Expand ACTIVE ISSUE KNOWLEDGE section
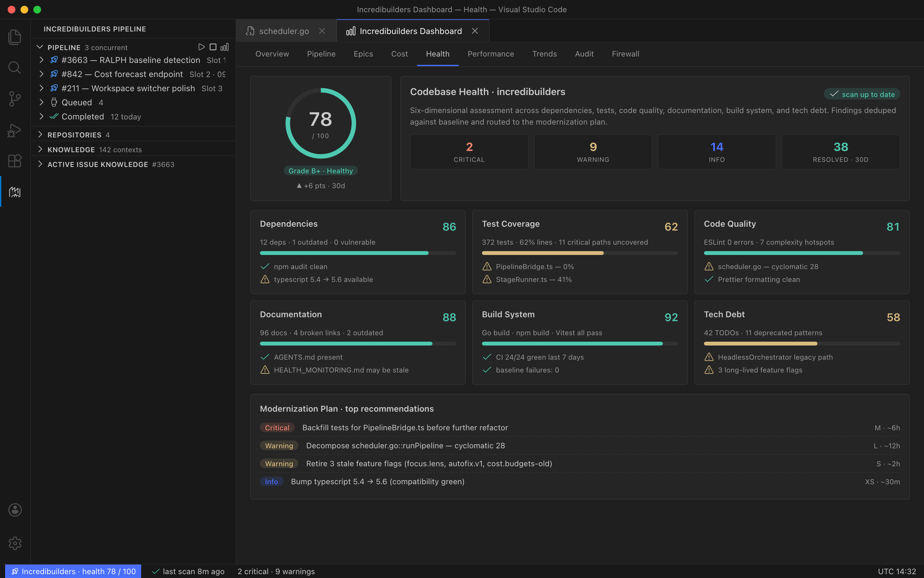 pyautogui.click(x=40, y=164)
